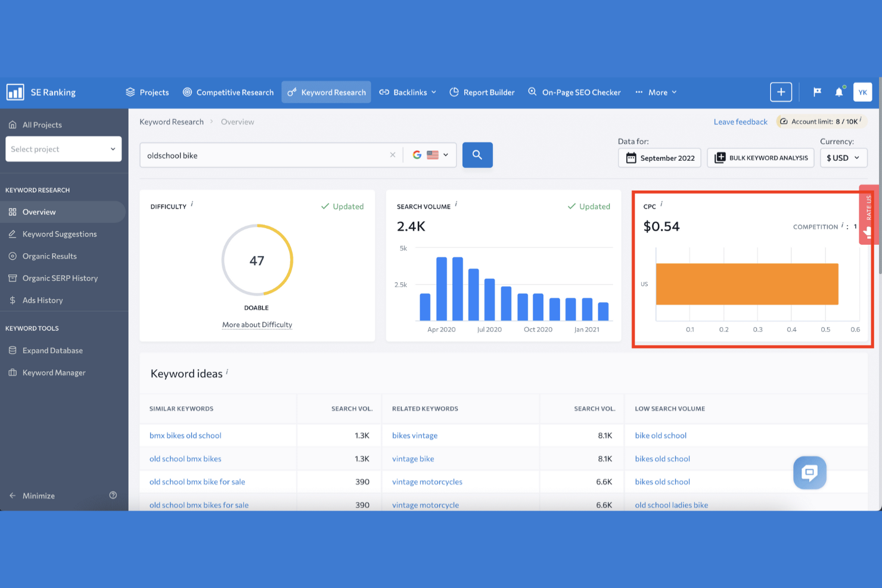Select Keyword Suggestions in the sidebar

coord(59,234)
